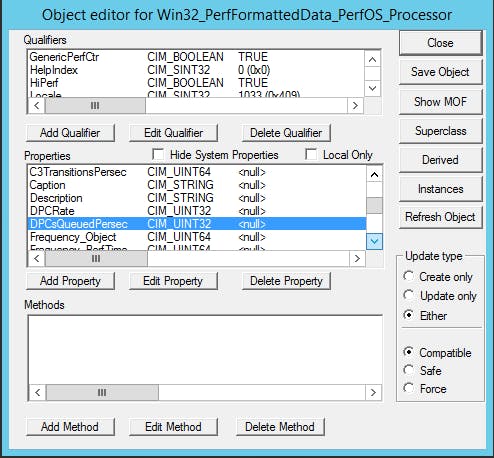The width and height of the screenshot is (494, 458).
Task: Click the Close button
Action: [440, 43]
